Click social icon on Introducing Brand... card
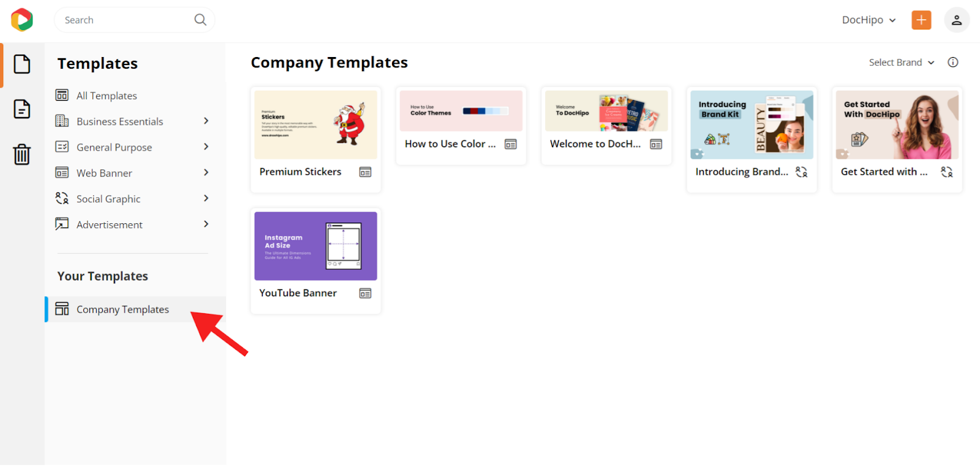Viewport: 980px width, 466px height. tap(801, 172)
